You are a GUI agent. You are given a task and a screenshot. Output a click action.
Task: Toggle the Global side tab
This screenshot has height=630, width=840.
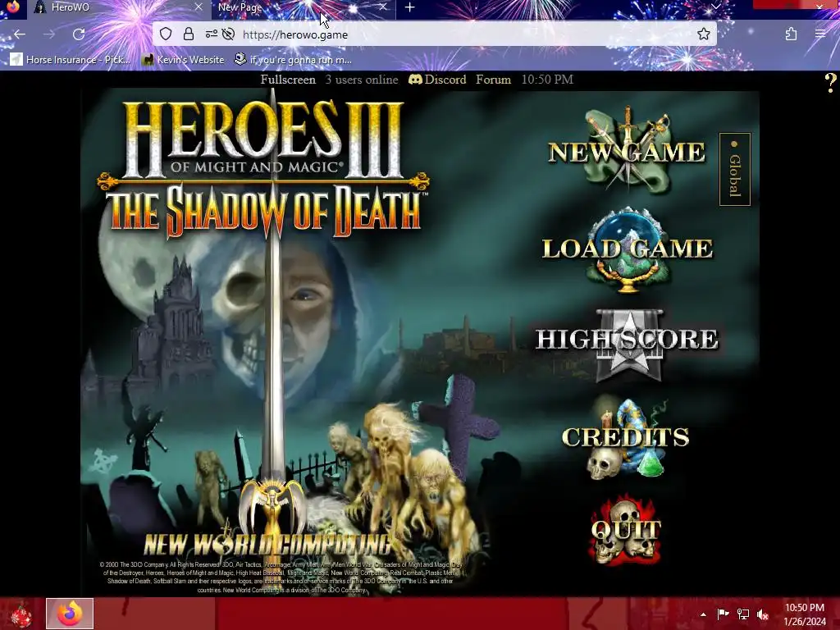tap(734, 169)
